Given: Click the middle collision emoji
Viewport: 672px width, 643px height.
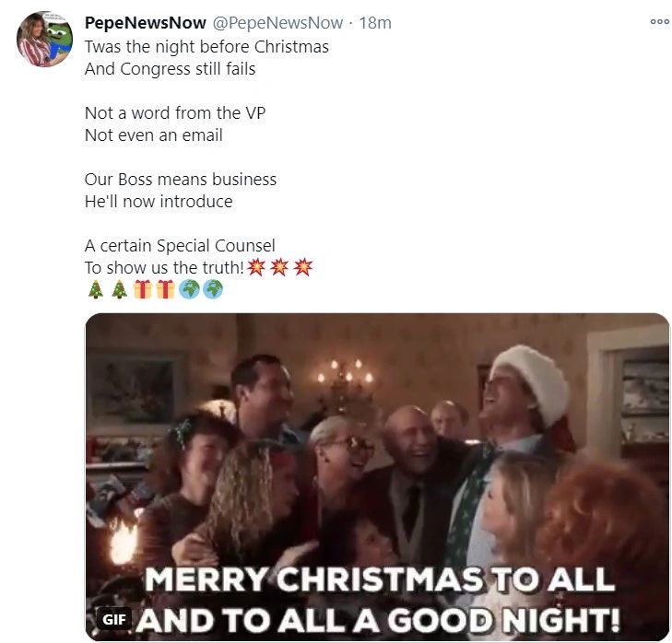Looking at the screenshot, I should [280, 268].
